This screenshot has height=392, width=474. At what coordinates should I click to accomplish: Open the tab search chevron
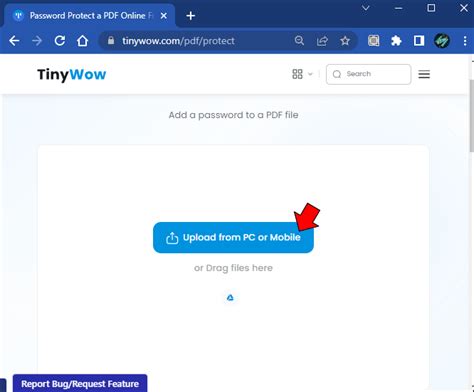pos(366,8)
